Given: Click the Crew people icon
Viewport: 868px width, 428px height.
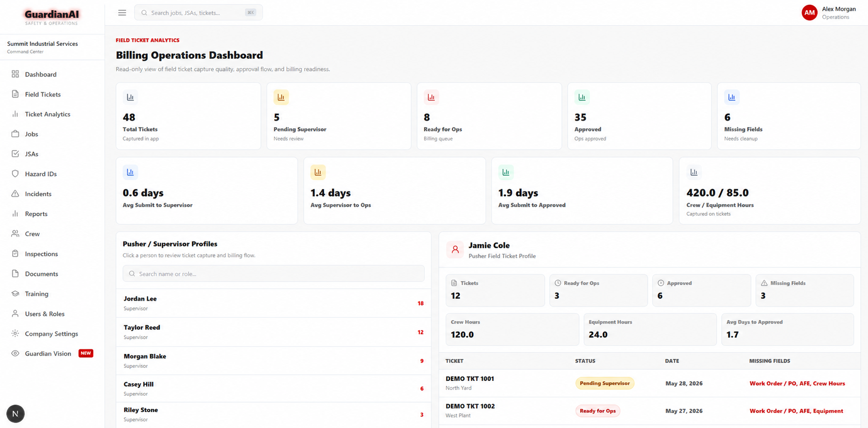Looking at the screenshot, I should coord(15,233).
